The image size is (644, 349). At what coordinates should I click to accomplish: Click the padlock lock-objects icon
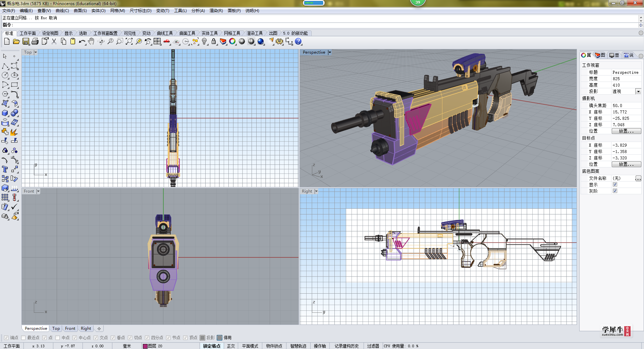coord(214,41)
